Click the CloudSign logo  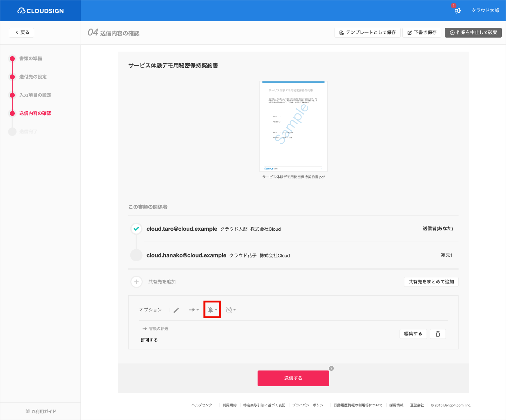click(x=40, y=11)
